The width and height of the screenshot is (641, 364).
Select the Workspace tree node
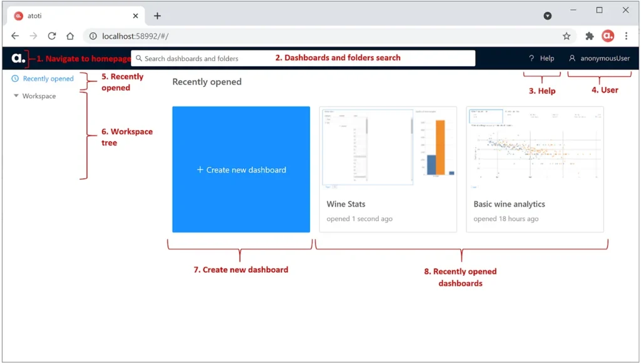[39, 96]
